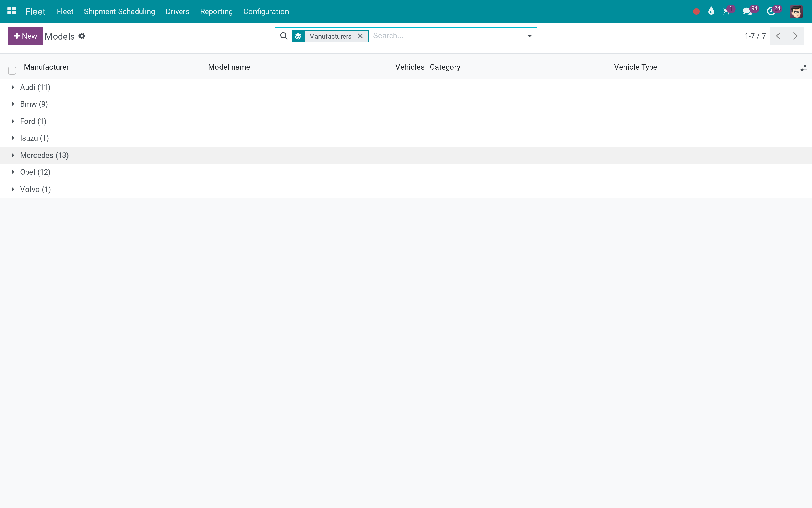Click the group-by layers icon in facet

(x=298, y=36)
